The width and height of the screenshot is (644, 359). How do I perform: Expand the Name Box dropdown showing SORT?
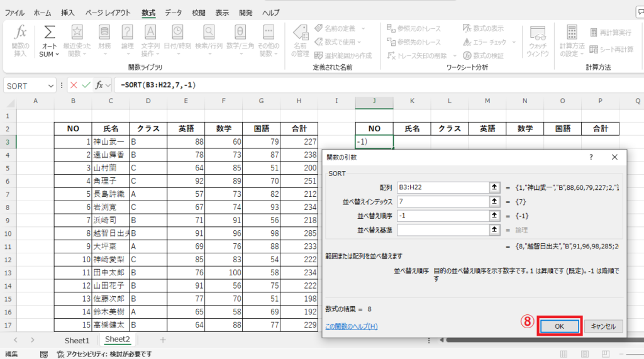[50, 86]
